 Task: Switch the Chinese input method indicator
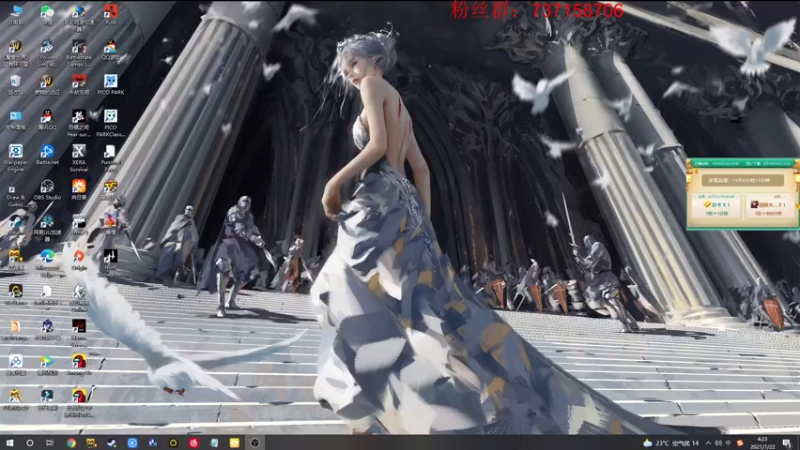(x=728, y=443)
